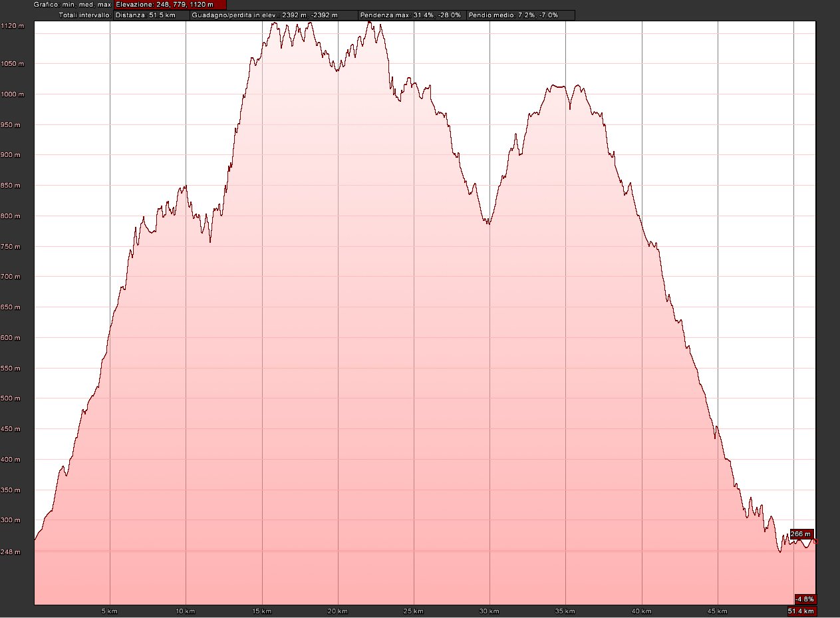
Task: Click the 45 km x-axis label
Action: click(718, 611)
